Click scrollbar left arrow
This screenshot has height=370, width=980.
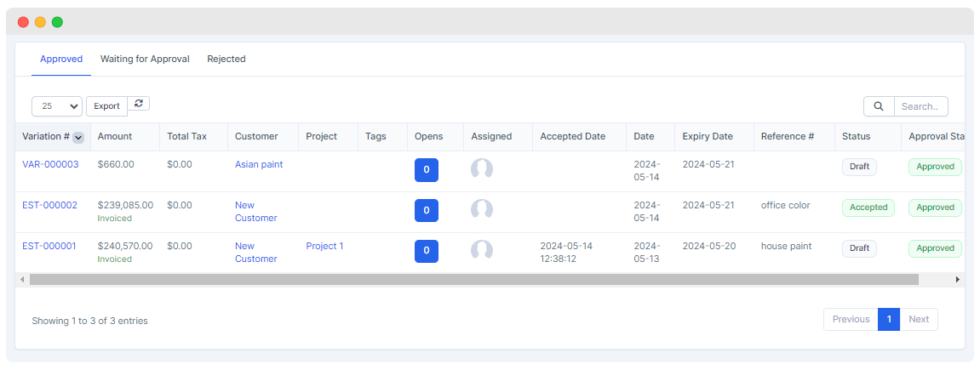click(22, 280)
